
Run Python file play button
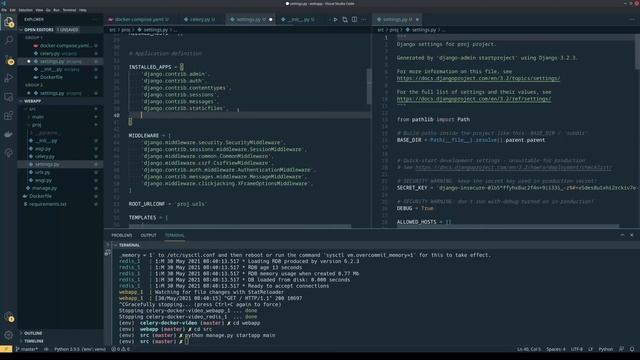tap(336, 19)
